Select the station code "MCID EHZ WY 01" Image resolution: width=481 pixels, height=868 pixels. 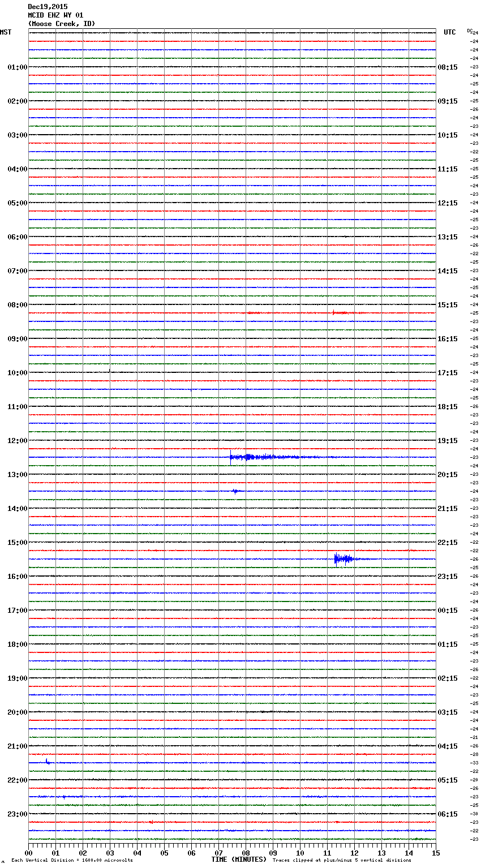click(55, 15)
